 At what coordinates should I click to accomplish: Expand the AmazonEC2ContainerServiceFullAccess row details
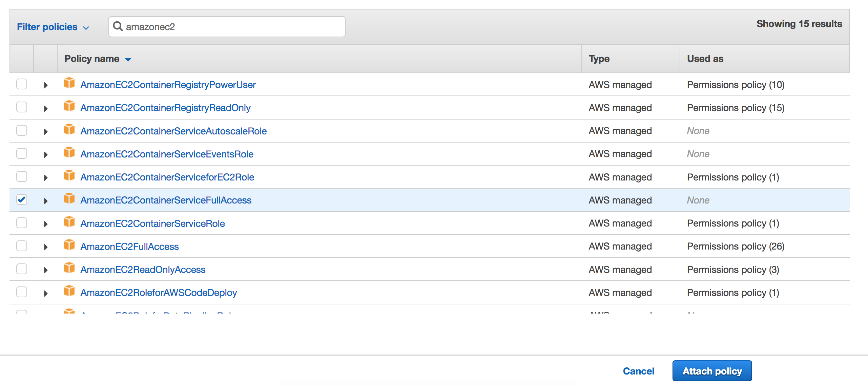pos(46,201)
